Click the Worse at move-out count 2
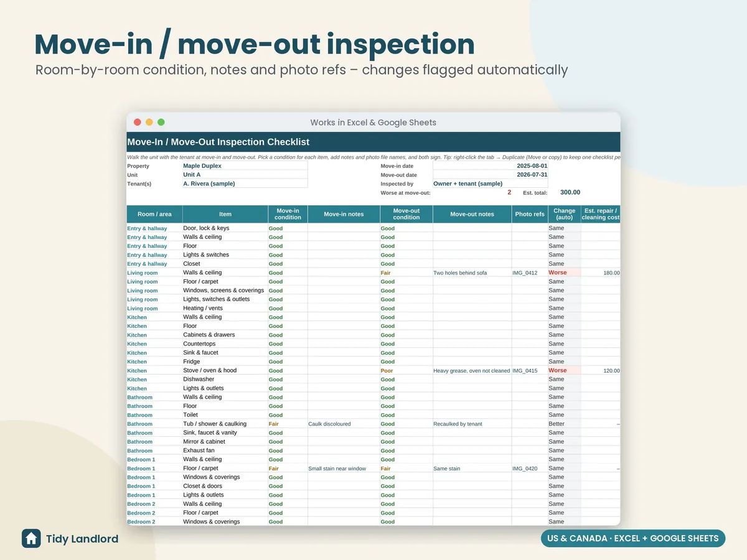 click(x=509, y=192)
